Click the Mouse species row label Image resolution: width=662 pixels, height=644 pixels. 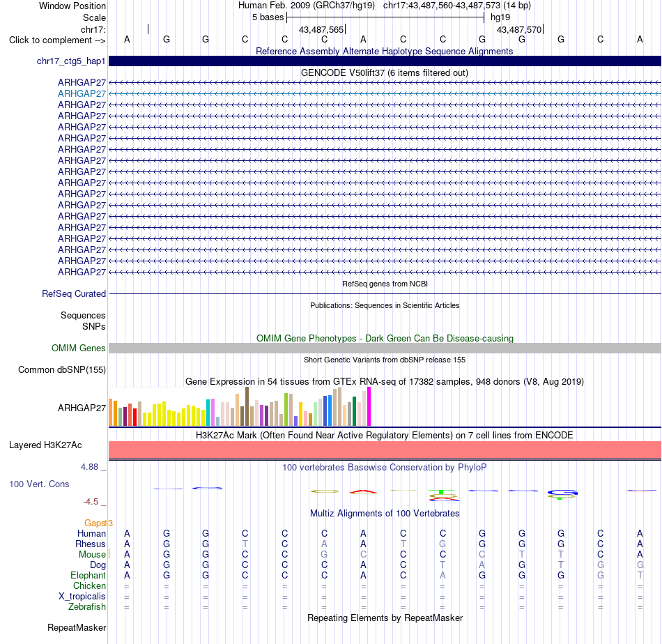[x=92, y=555]
